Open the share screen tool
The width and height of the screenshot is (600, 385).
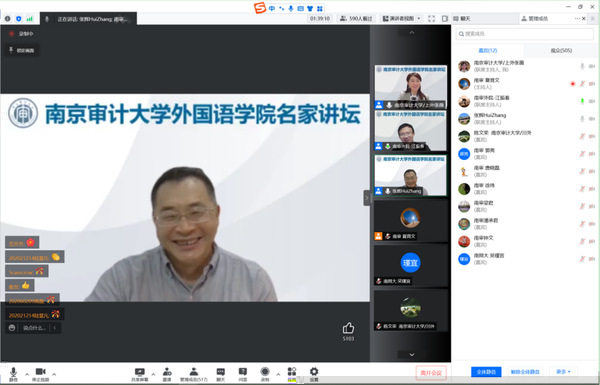pos(140,374)
